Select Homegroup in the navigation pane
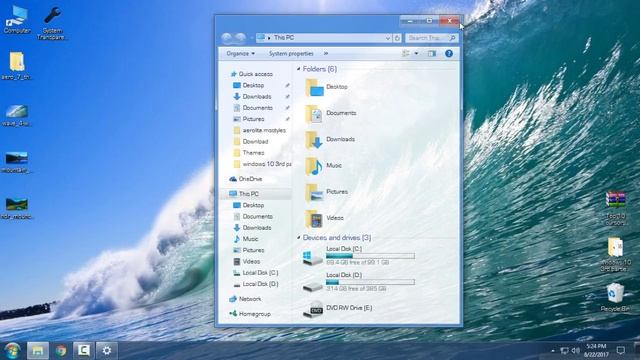The height and width of the screenshot is (360, 640). tap(250, 314)
